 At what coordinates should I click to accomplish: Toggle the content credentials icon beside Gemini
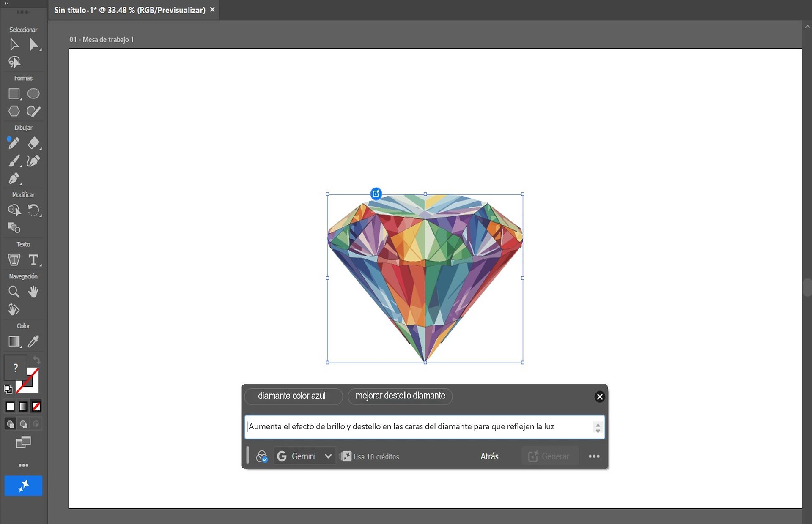262,456
